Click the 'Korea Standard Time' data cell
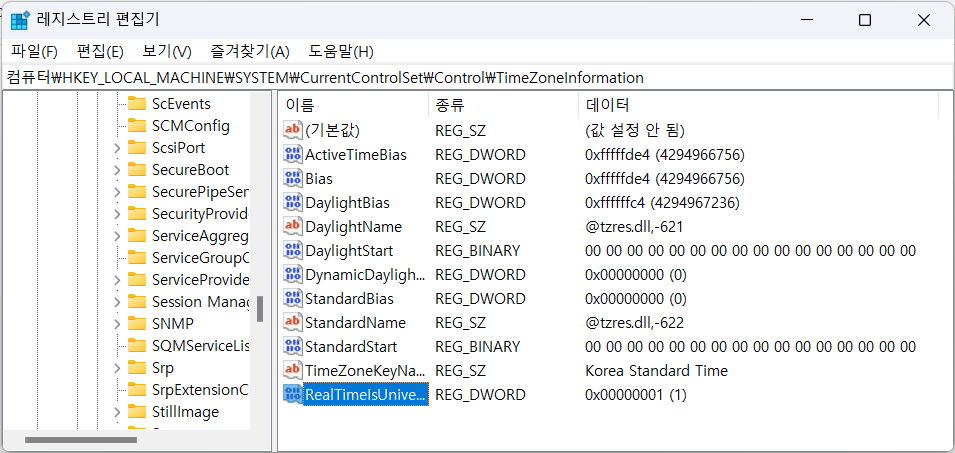 (x=657, y=370)
